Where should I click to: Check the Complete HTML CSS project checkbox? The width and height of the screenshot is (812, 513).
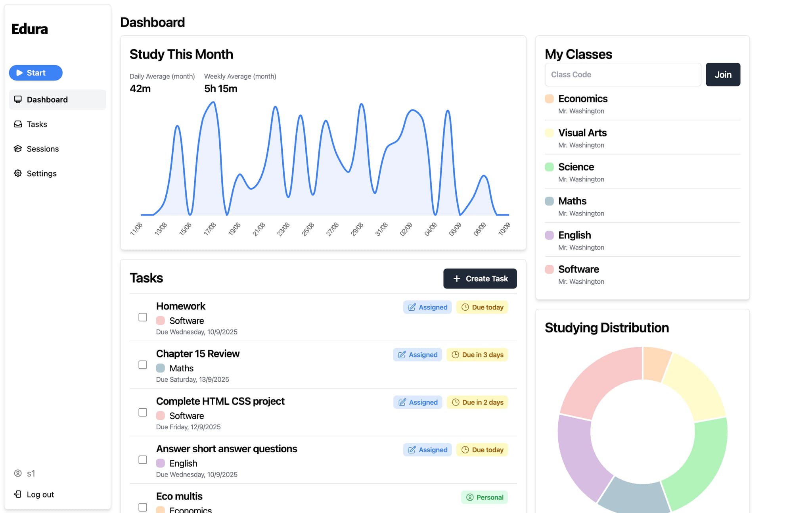click(x=142, y=412)
